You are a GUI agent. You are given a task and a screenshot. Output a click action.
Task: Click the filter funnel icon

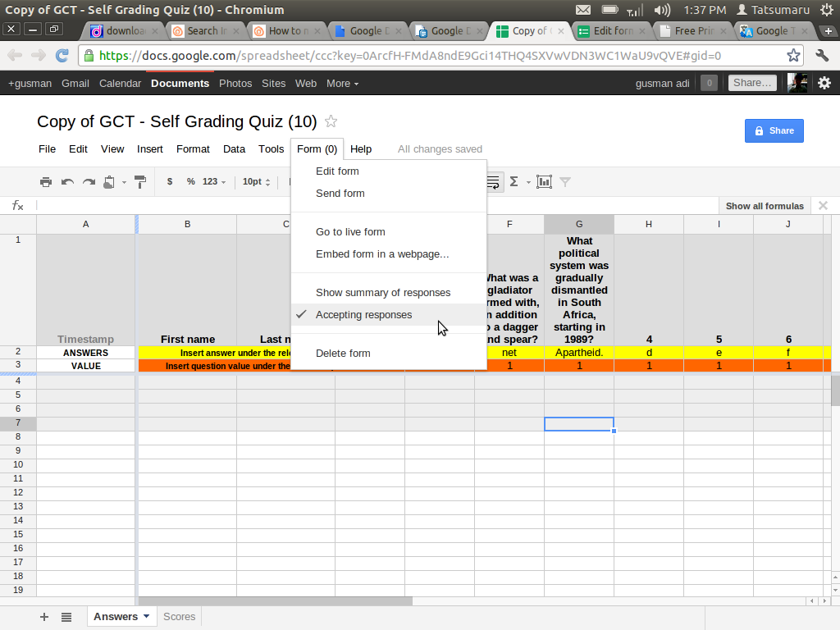(564, 182)
